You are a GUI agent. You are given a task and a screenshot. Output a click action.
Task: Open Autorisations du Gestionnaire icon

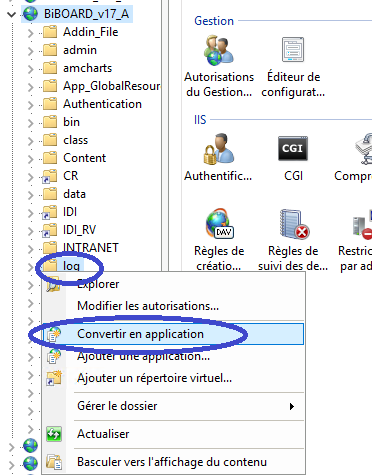click(219, 51)
